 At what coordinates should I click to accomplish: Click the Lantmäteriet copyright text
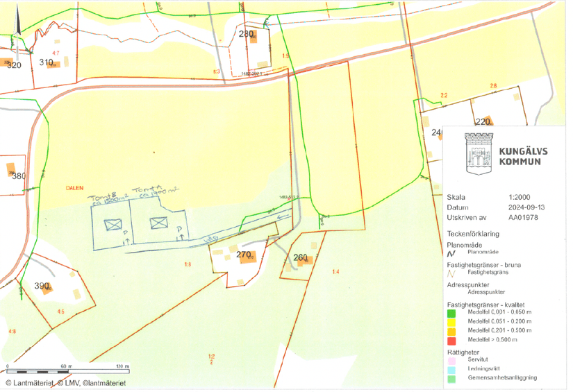(66, 383)
